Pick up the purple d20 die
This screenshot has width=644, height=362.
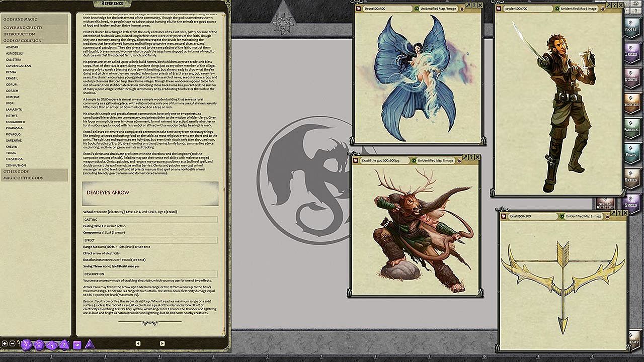point(26,344)
